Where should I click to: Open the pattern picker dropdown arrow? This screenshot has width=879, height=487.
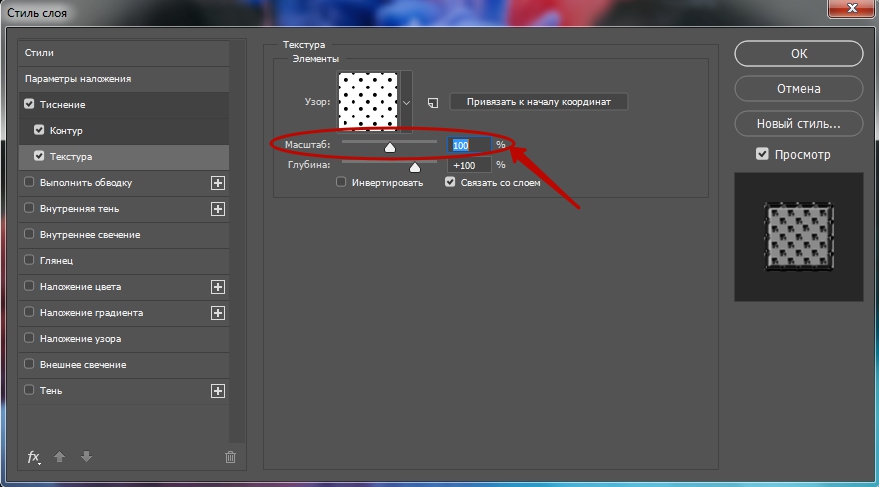406,103
